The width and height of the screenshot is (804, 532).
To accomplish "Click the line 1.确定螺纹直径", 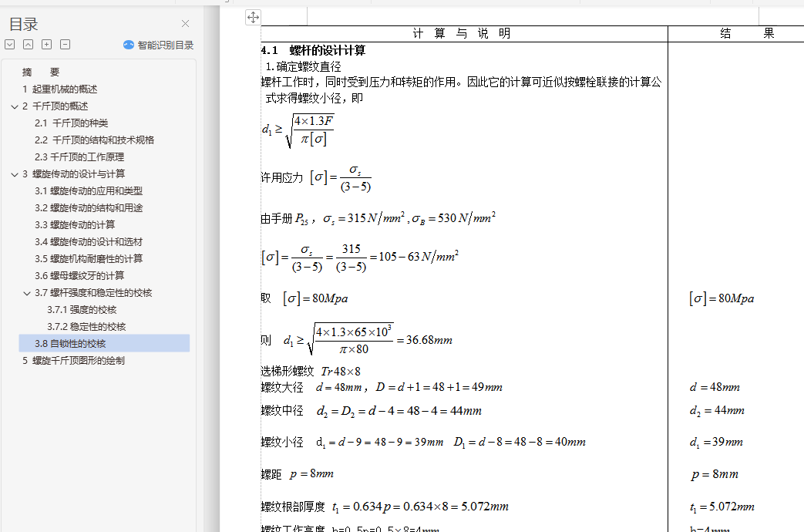I will coord(304,66).
